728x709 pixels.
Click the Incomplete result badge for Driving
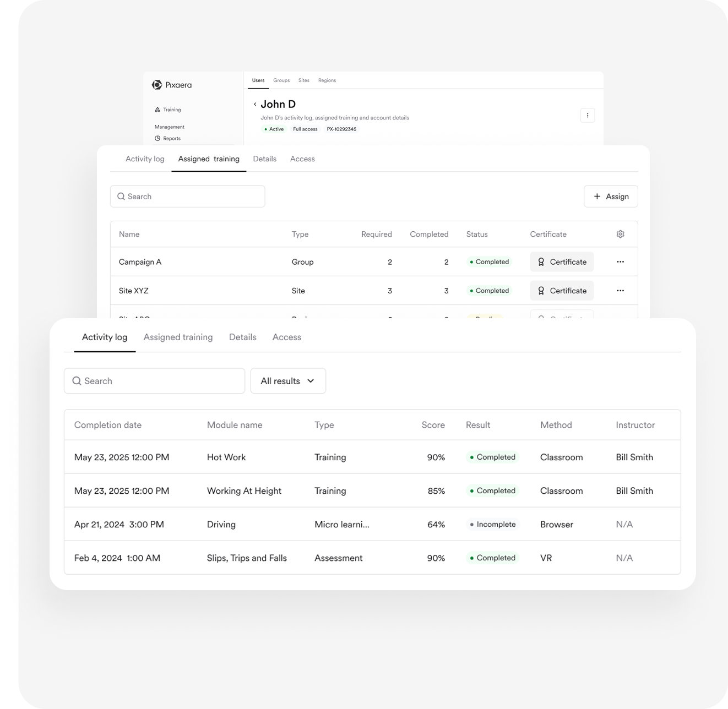pyautogui.click(x=492, y=524)
